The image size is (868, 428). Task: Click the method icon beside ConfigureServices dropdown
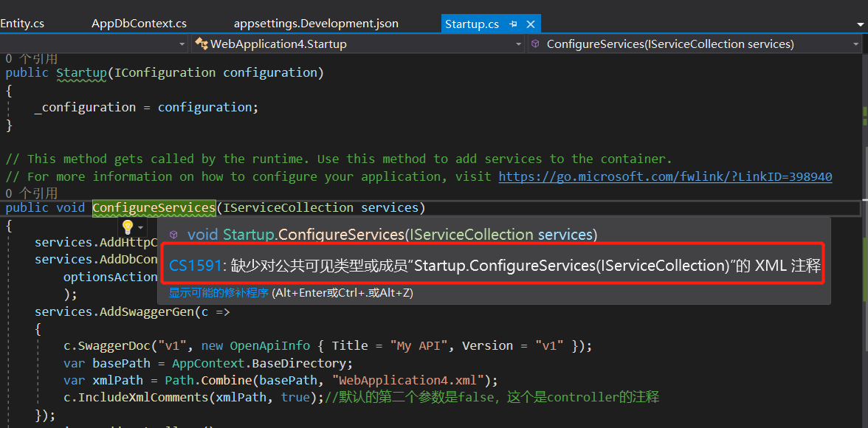coord(535,44)
